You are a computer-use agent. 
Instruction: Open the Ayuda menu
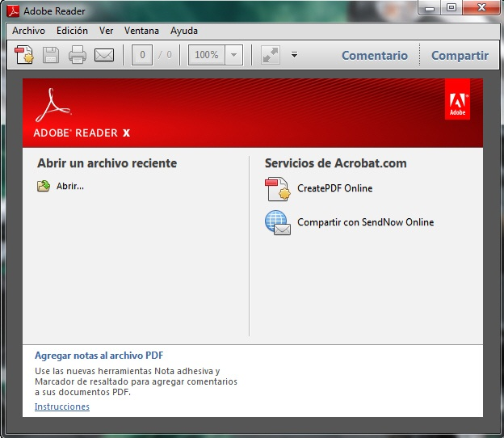184,31
